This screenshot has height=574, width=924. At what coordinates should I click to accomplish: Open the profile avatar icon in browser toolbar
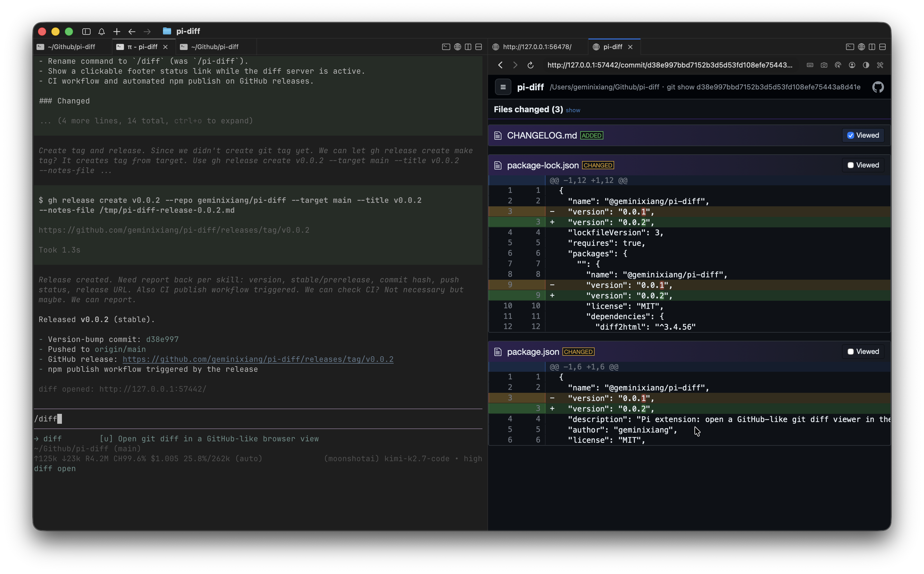852,65
